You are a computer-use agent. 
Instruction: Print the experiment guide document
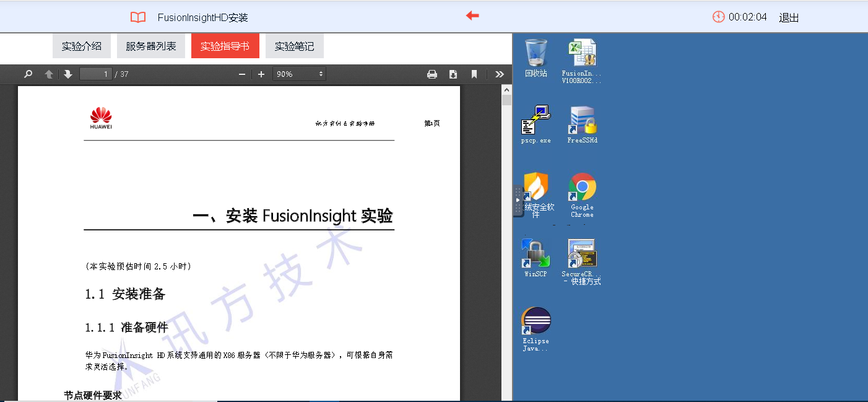(432, 74)
